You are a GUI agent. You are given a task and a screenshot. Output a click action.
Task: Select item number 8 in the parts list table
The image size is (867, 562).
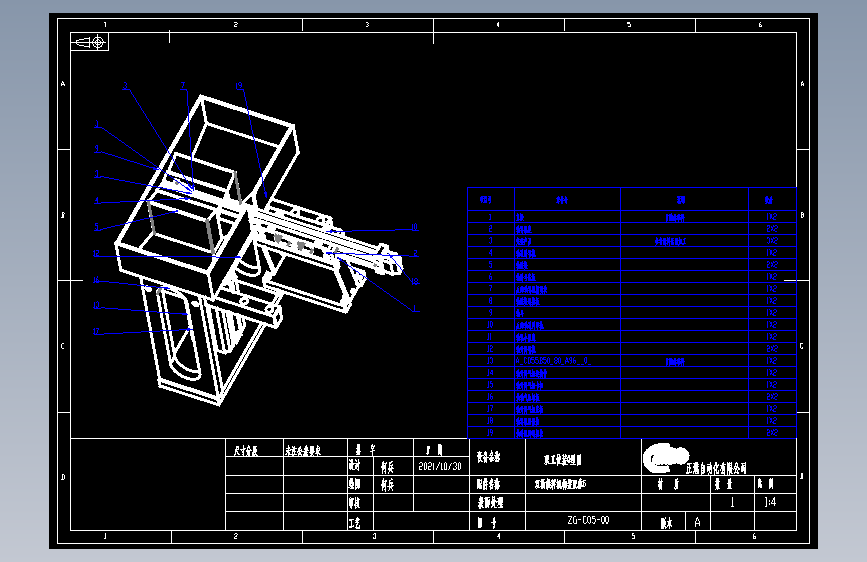point(490,300)
